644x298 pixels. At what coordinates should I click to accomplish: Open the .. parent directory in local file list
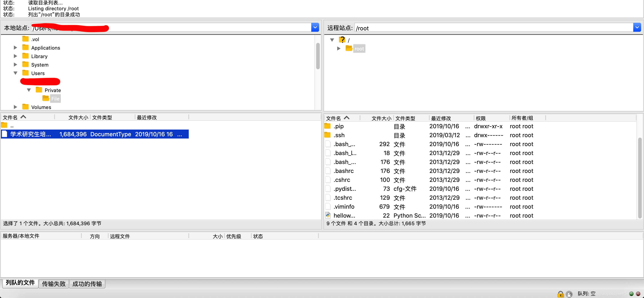(x=12, y=125)
